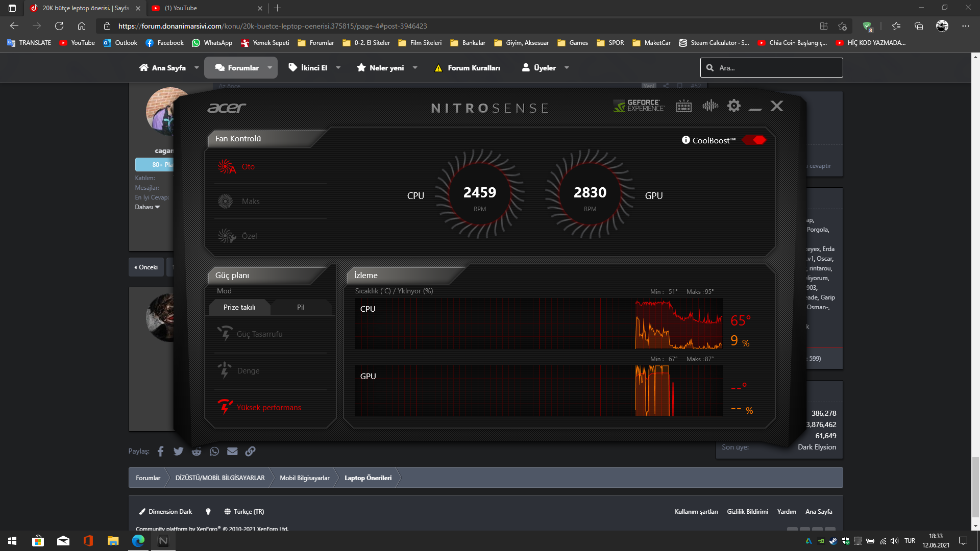Open Forumlar breadcrumb
The image size is (980, 551).
148,478
